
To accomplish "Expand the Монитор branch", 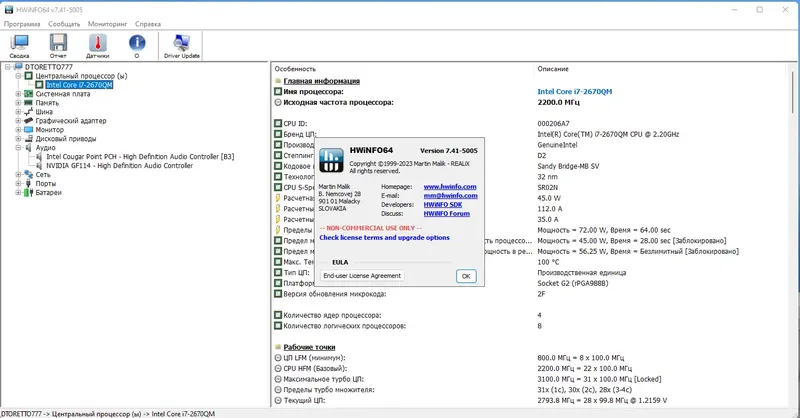I will coord(18,130).
